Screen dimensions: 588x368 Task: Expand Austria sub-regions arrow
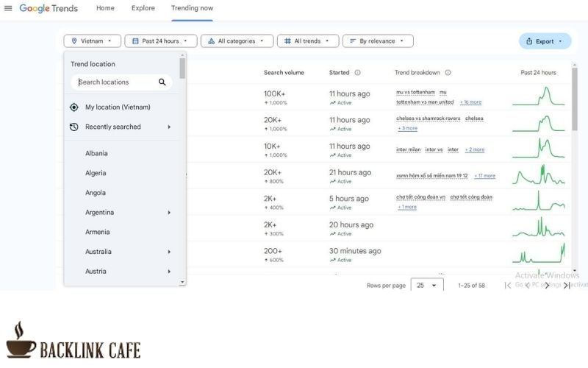[x=169, y=272]
